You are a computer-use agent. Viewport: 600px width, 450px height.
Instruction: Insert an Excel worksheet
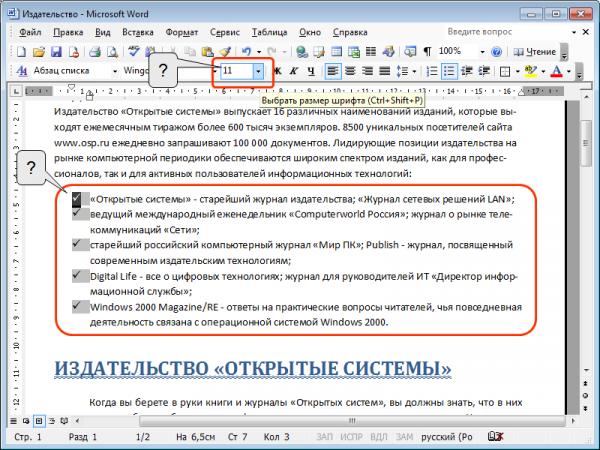354,51
